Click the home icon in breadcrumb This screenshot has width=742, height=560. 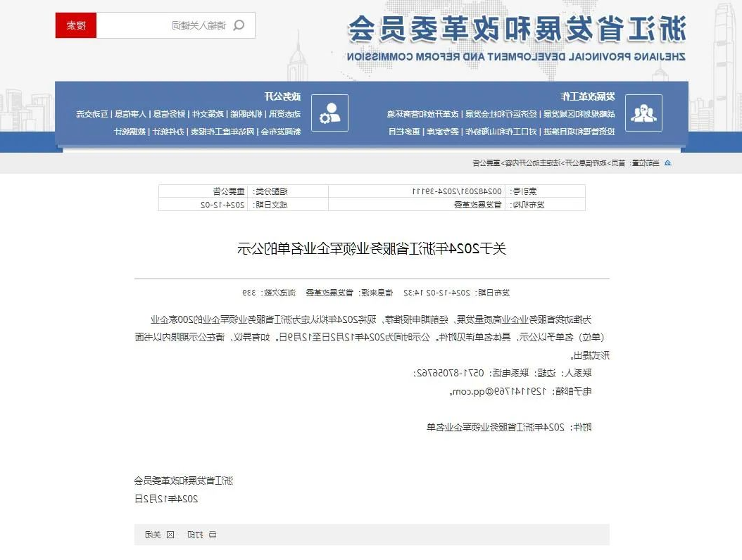667,163
